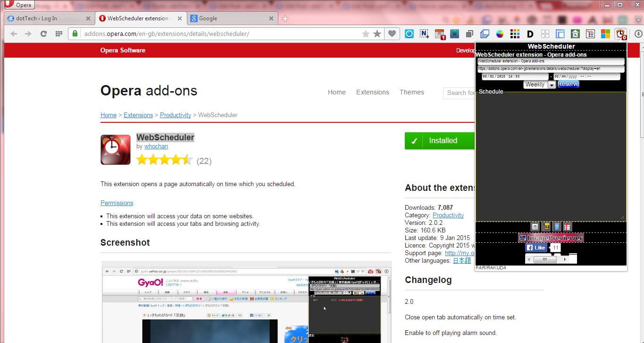The width and height of the screenshot is (644, 343).
Task: Click the checklist extension icon
Action: (590, 34)
